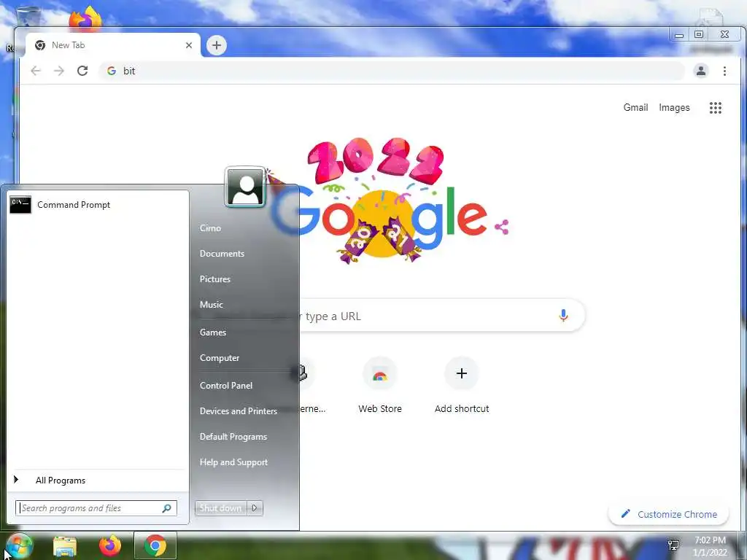Open Default Programs from Start menu
Viewport: 747px width, 560px height.
[233, 437]
